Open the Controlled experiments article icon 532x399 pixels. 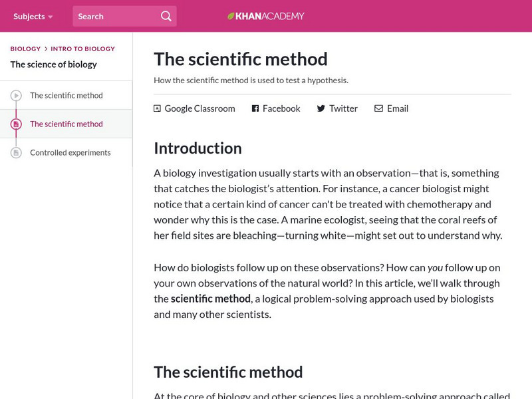[17, 152]
